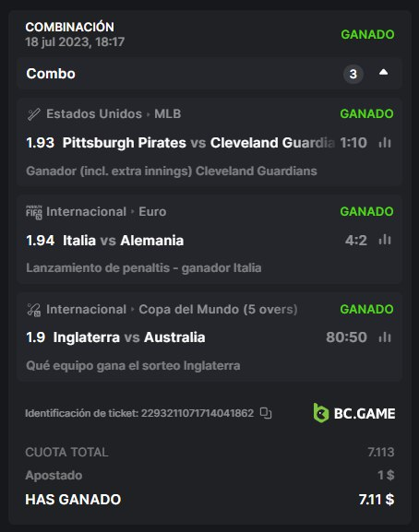Select the Inglaterra vs Australia match title

point(129,337)
